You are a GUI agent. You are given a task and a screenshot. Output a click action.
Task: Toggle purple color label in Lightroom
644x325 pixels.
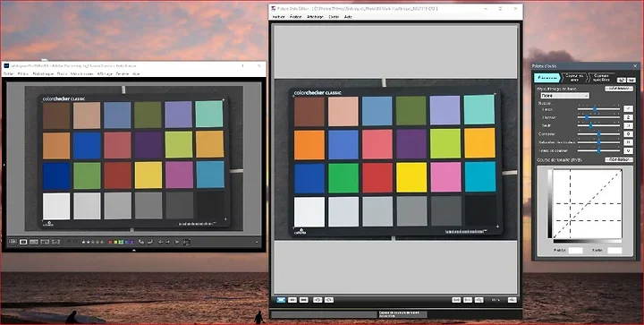point(131,242)
